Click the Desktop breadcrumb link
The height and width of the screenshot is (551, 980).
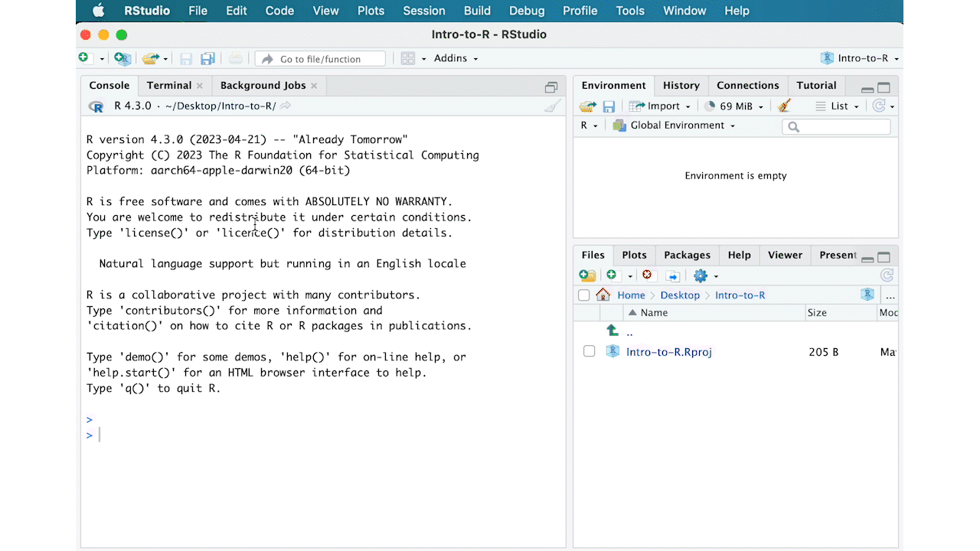point(680,295)
